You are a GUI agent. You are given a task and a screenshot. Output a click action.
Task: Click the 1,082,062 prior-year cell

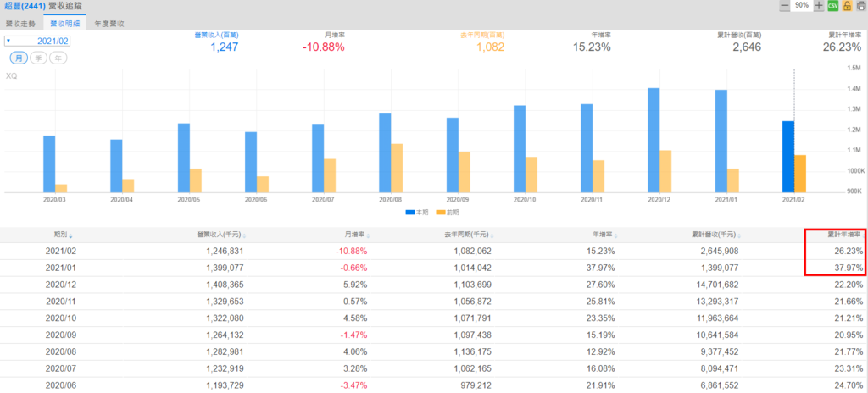tap(471, 251)
